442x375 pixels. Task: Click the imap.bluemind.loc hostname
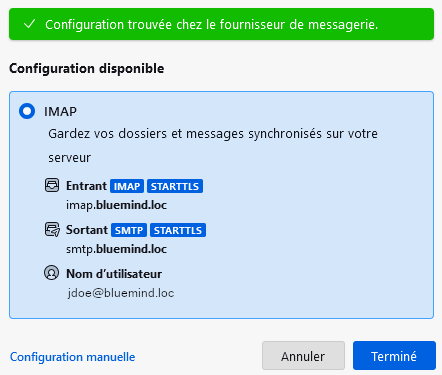116,205
